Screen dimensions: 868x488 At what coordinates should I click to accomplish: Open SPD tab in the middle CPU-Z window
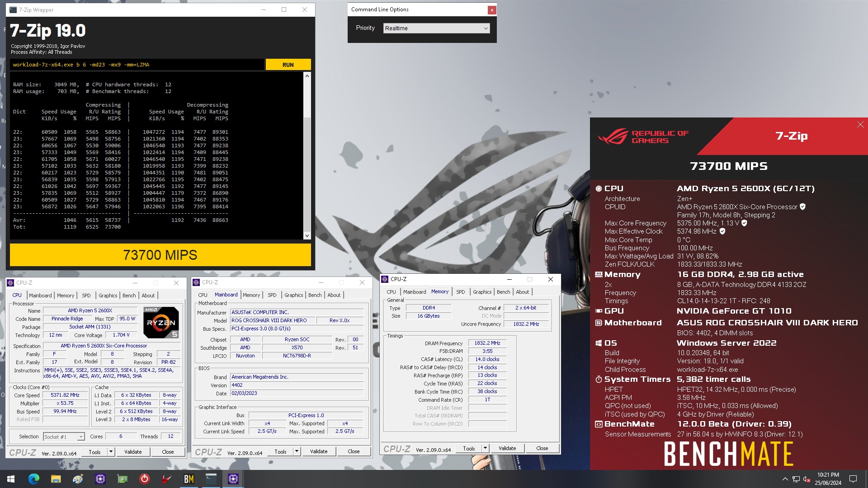click(272, 295)
